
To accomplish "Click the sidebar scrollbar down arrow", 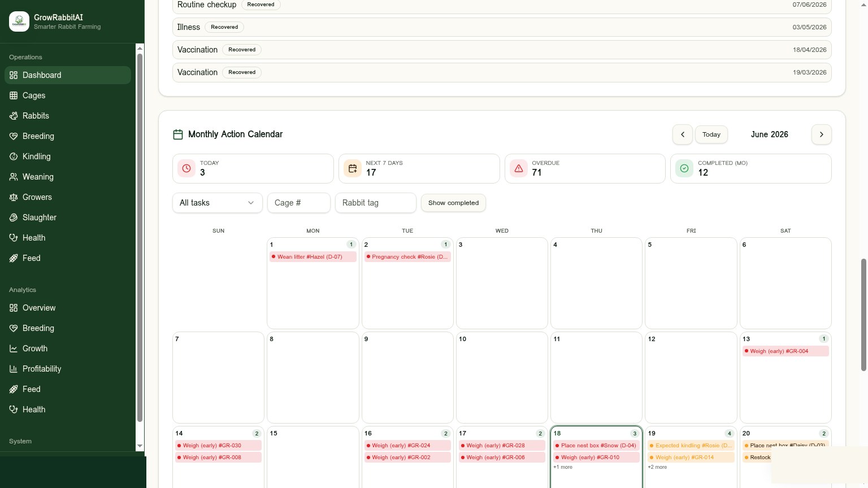I will tap(140, 446).
